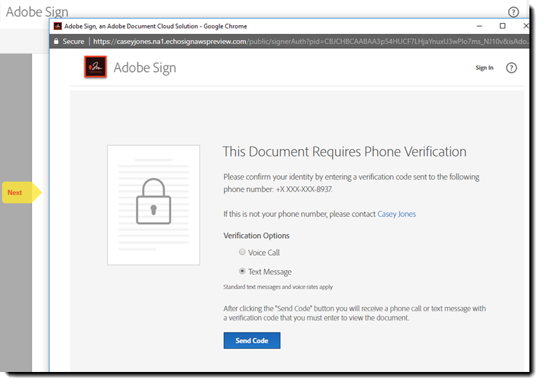Click the URL in the address bar
The width and height of the screenshot is (552, 392).
pyautogui.click(x=310, y=41)
